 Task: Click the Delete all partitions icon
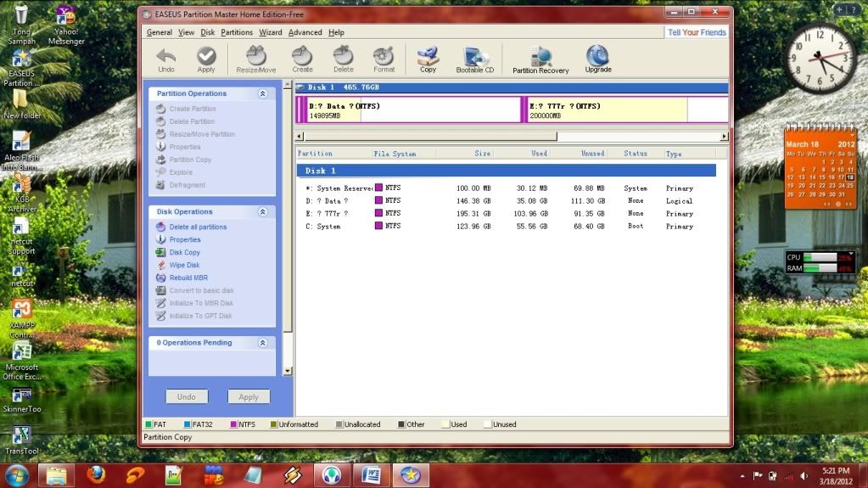(160, 227)
